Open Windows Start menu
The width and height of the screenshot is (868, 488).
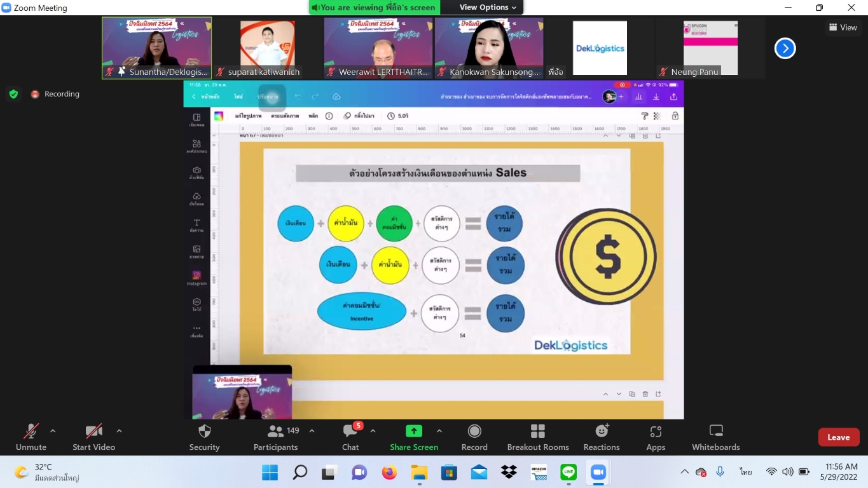[x=270, y=472]
